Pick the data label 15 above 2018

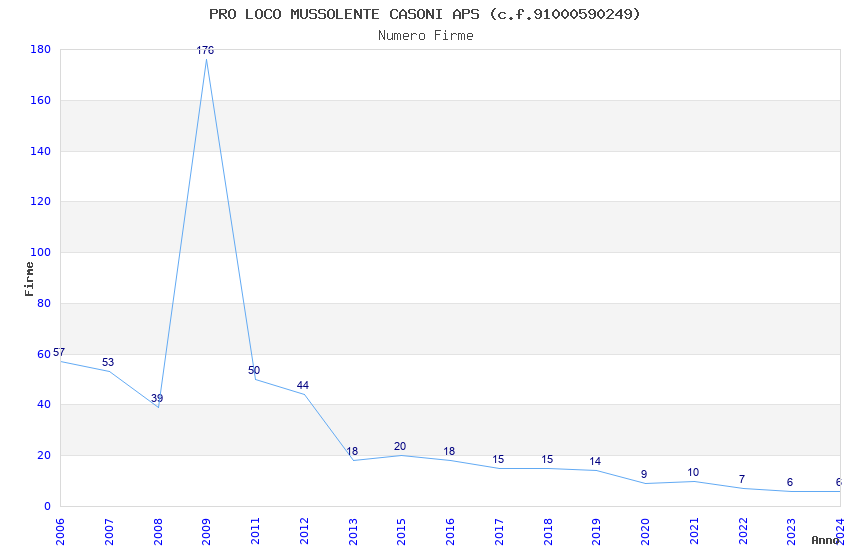[x=547, y=459]
